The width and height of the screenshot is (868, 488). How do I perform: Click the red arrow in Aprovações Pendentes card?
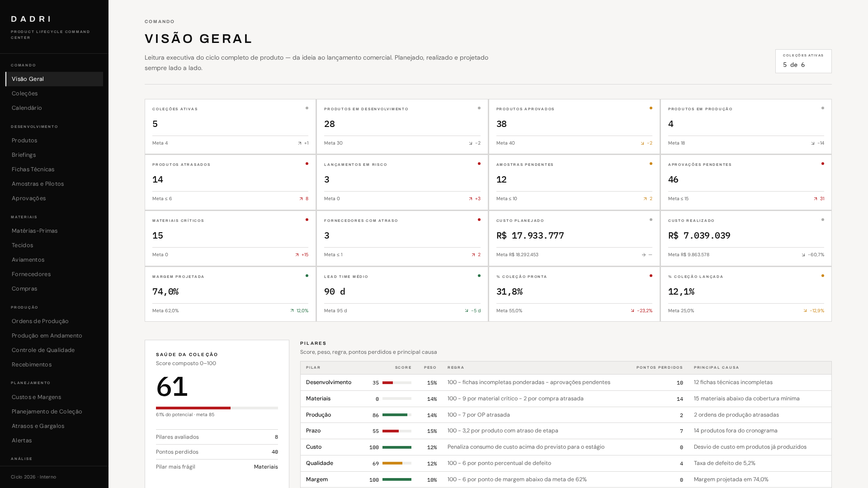[x=815, y=199]
